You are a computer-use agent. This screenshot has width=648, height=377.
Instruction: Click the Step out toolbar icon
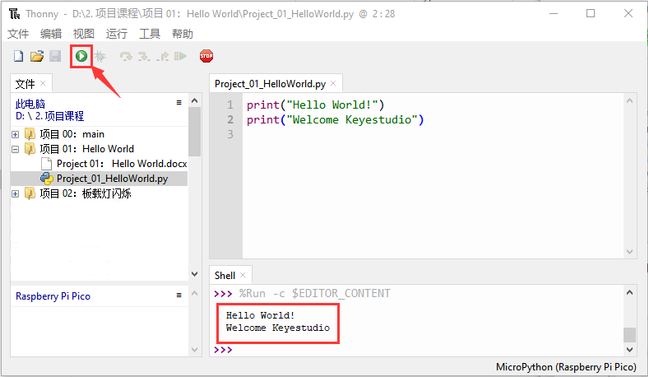coord(162,56)
